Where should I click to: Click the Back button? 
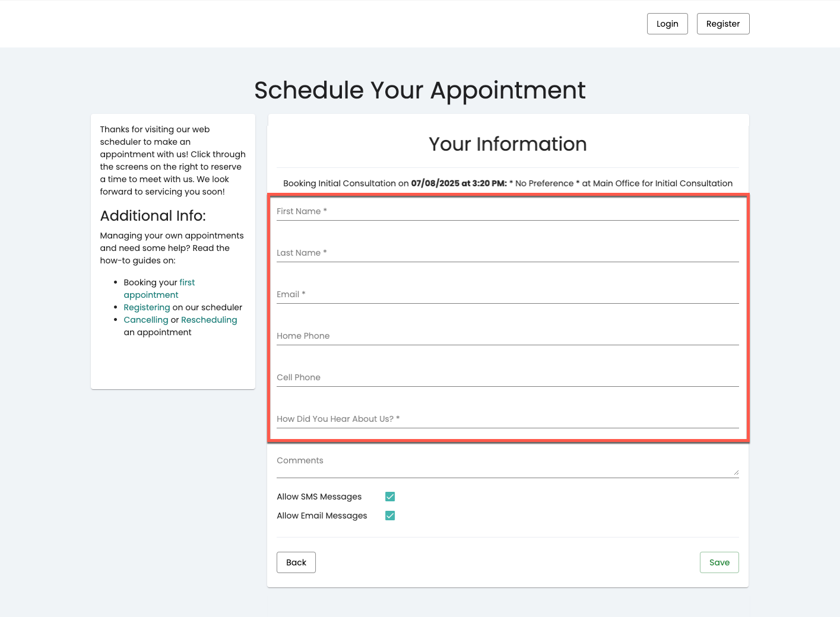click(296, 562)
